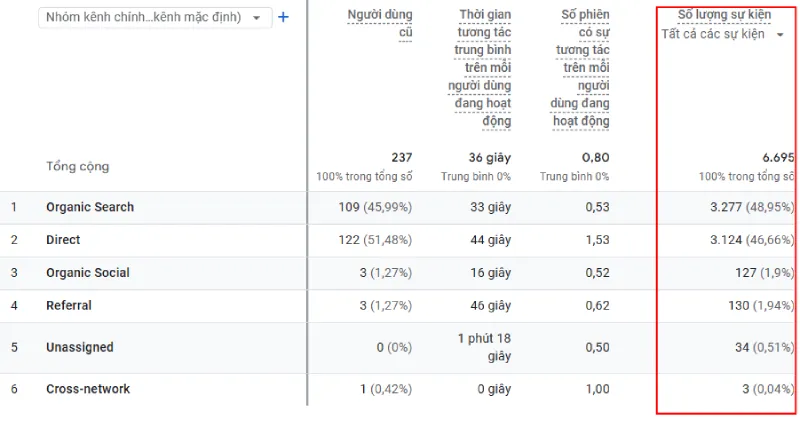This screenshot has width=800, height=427.
Task: Click the Organic Social row label
Action: 88,273
